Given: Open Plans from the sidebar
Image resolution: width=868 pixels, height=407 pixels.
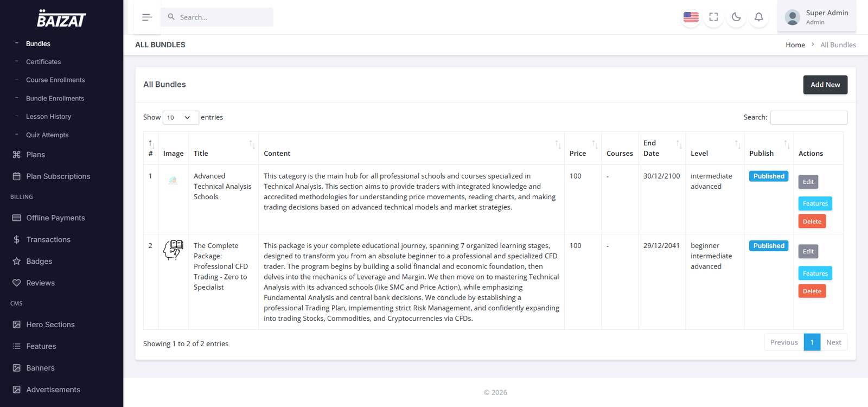Looking at the screenshot, I should (x=36, y=155).
